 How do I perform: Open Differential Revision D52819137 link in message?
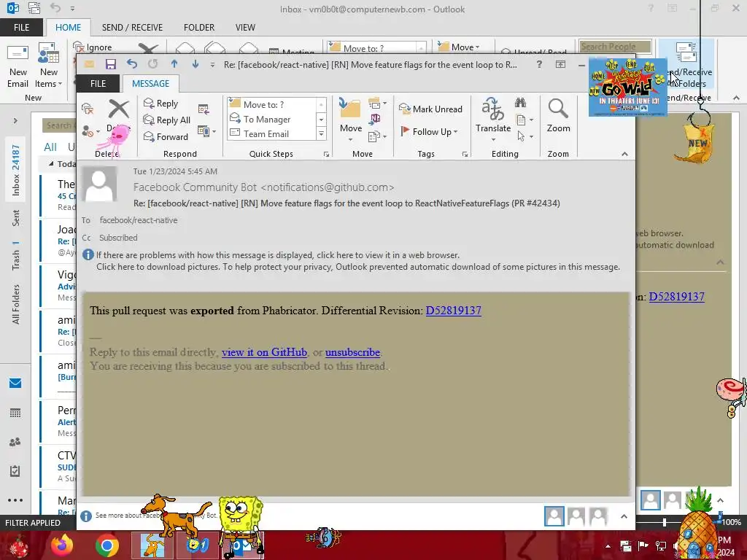(x=453, y=311)
